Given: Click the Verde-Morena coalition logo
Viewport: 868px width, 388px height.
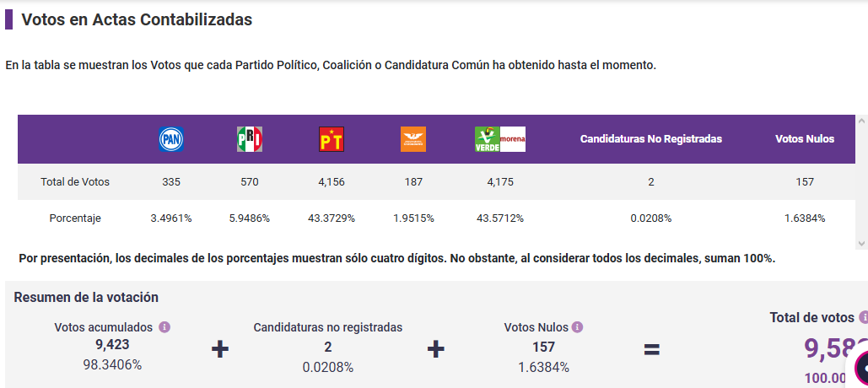Looking at the screenshot, I should [x=500, y=139].
